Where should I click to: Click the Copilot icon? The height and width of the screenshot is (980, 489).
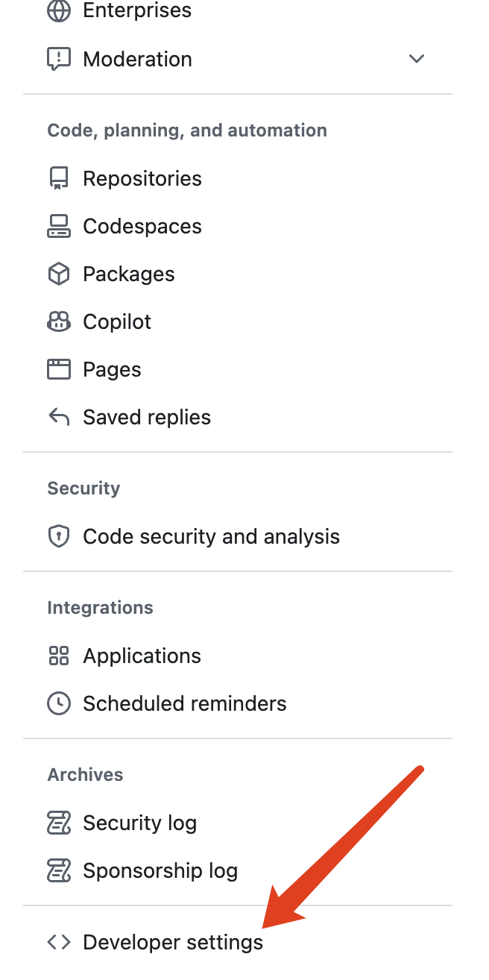click(x=59, y=321)
